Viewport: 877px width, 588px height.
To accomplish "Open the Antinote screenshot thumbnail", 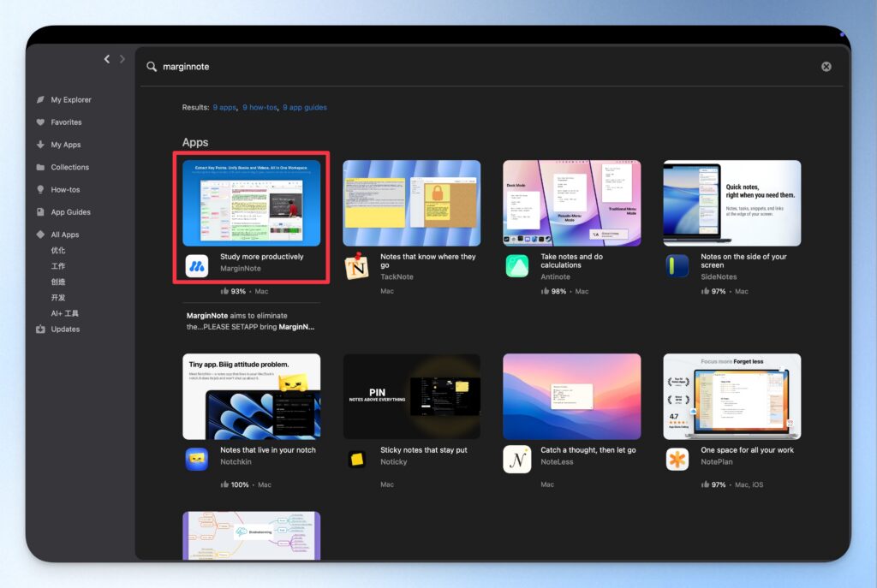I will (571, 203).
